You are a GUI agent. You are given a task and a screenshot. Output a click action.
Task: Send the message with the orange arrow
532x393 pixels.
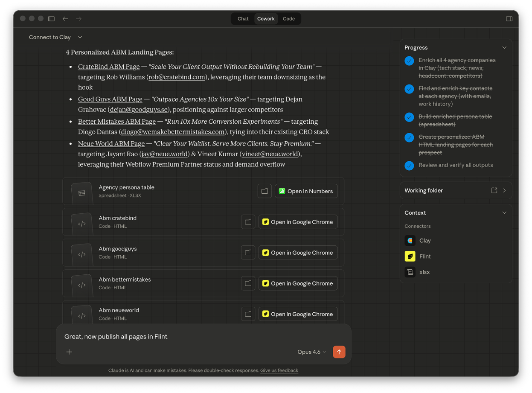pyautogui.click(x=339, y=352)
